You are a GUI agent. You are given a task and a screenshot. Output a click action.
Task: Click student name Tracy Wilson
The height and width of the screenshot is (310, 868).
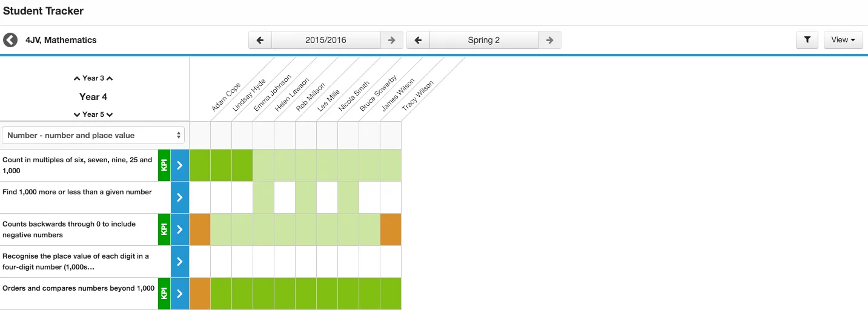[418, 96]
